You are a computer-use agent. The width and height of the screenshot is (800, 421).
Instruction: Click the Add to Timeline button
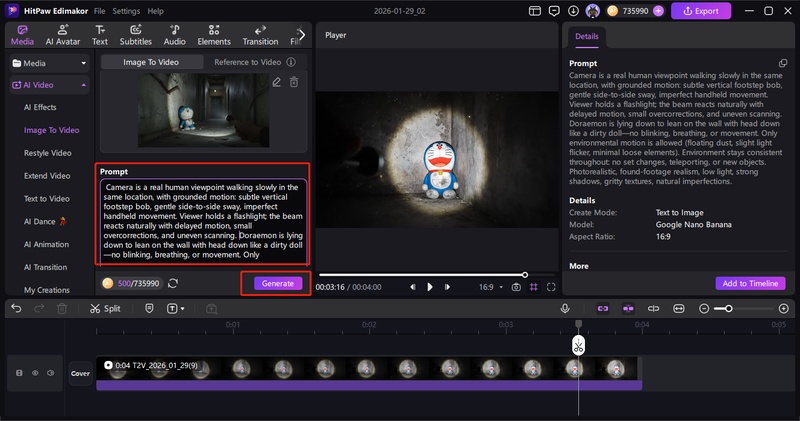(750, 283)
